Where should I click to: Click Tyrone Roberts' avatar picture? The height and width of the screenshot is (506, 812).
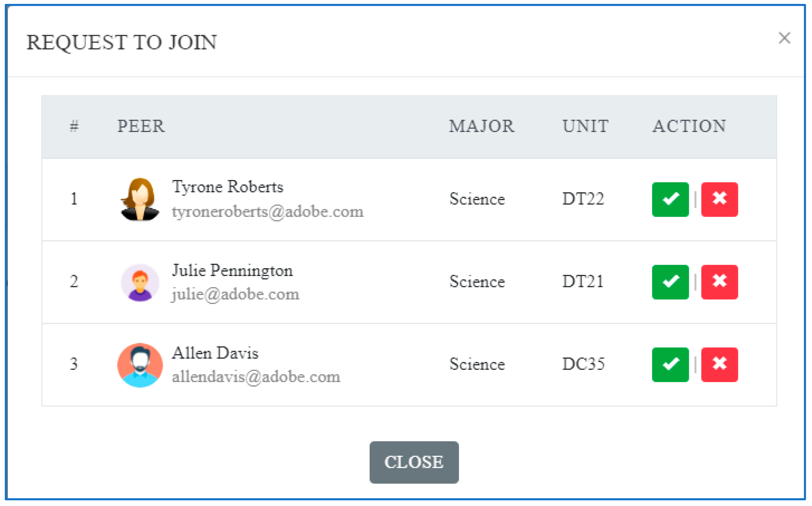[x=140, y=199]
